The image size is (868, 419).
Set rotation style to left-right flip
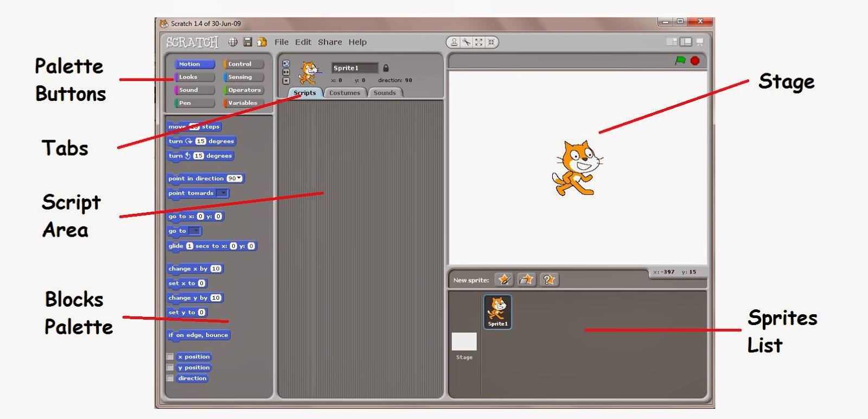click(x=286, y=72)
